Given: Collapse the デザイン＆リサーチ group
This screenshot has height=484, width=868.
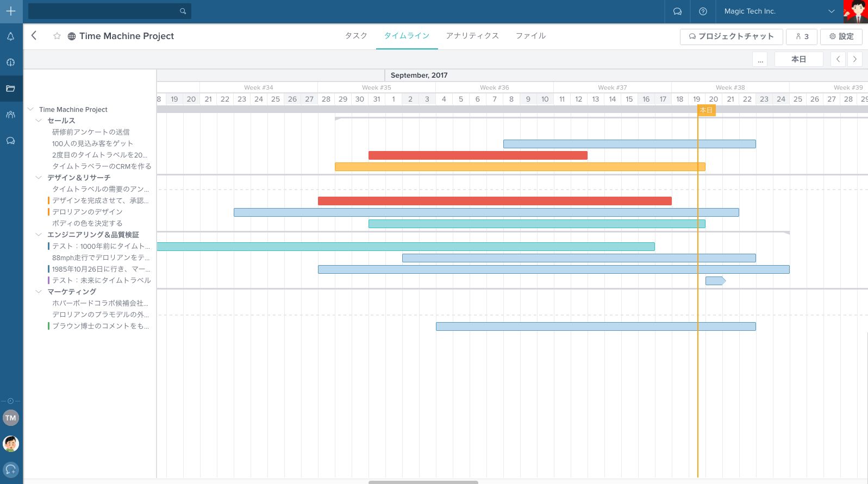Looking at the screenshot, I should [39, 178].
